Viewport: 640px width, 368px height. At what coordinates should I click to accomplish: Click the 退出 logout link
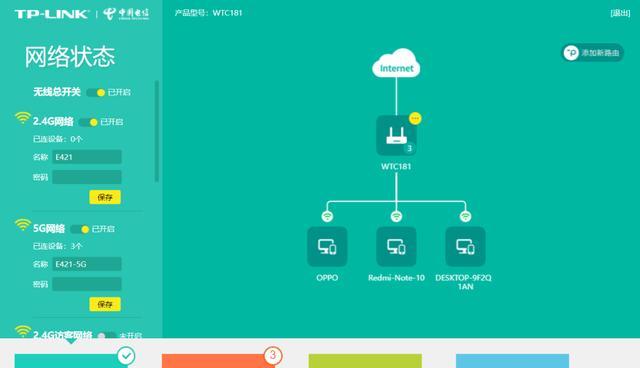620,13
